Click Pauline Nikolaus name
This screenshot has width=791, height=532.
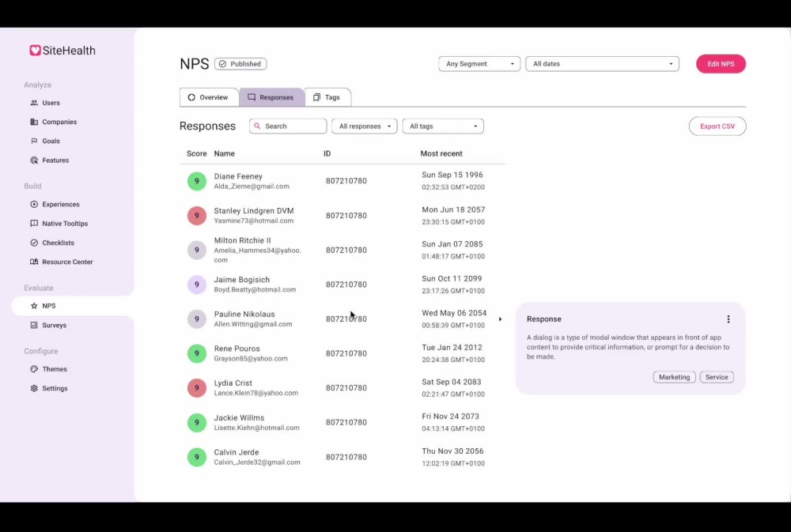click(x=244, y=314)
